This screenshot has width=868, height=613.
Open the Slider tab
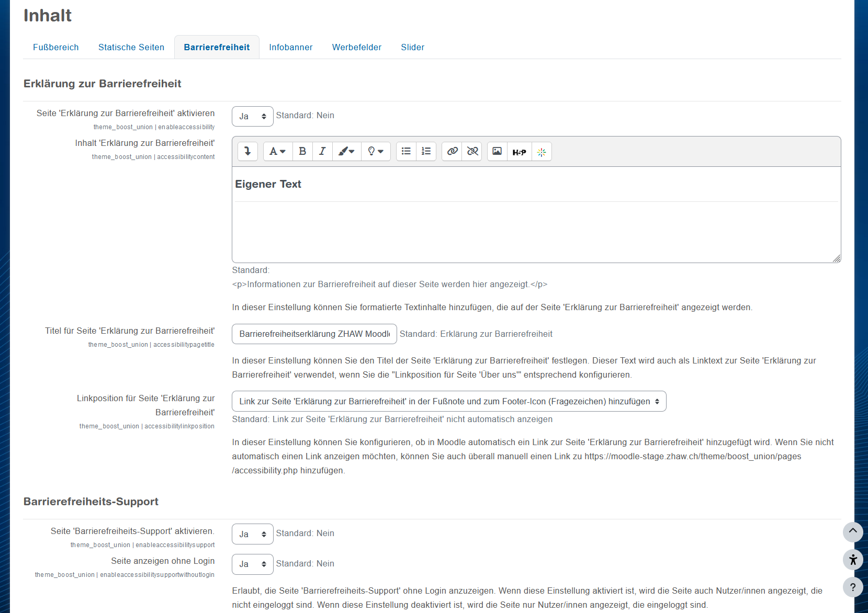(x=413, y=47)
